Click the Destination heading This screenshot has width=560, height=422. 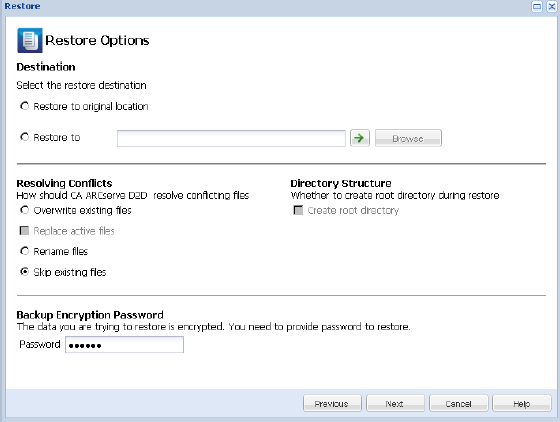click(x=46, y=67)
